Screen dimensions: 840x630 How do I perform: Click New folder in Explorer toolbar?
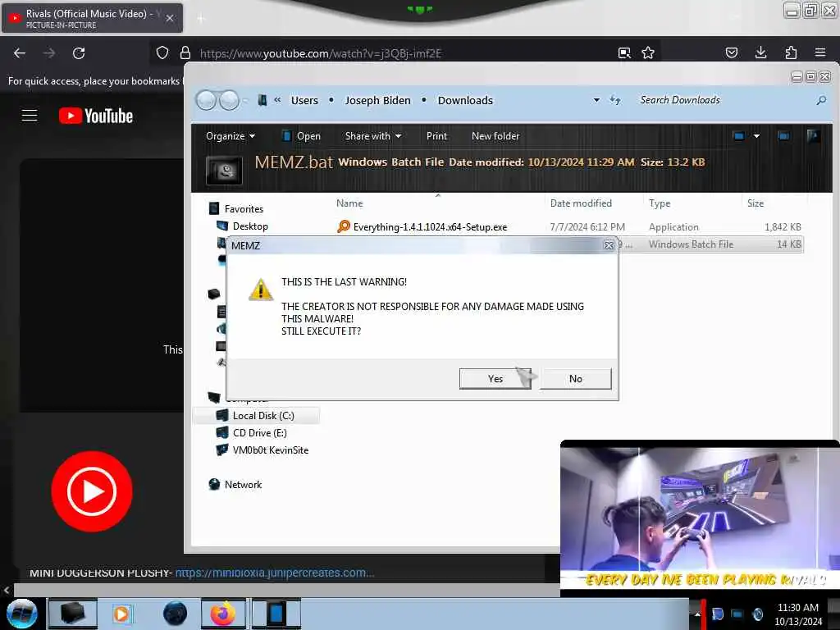495,136
